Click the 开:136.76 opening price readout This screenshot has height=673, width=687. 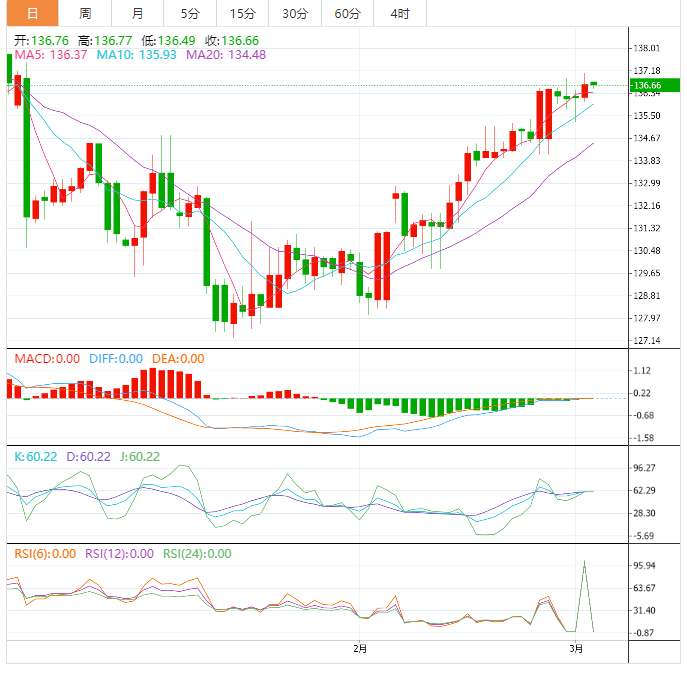(x=42, y=40)
